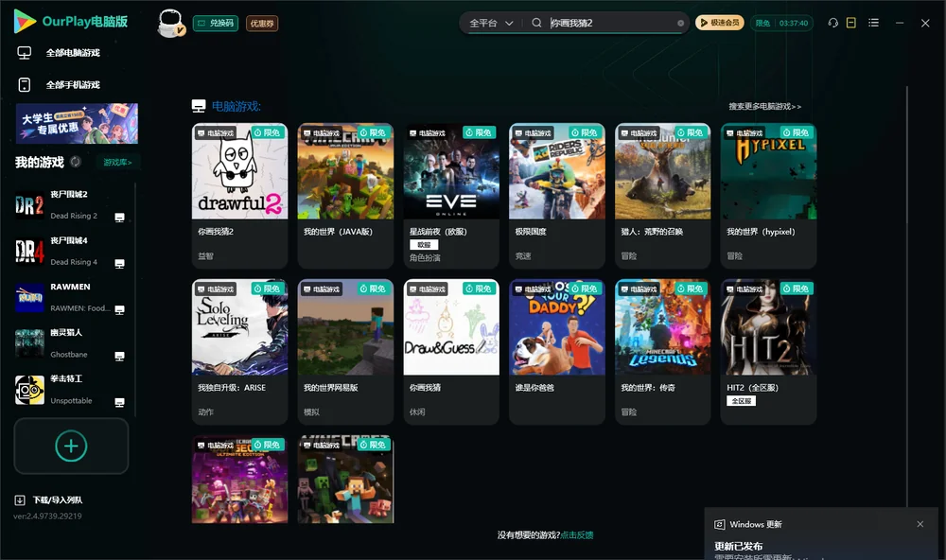946x560 pixels.
Task: Click the 电脑游戏 section monitor icon
Action: (x=199, y=106)
